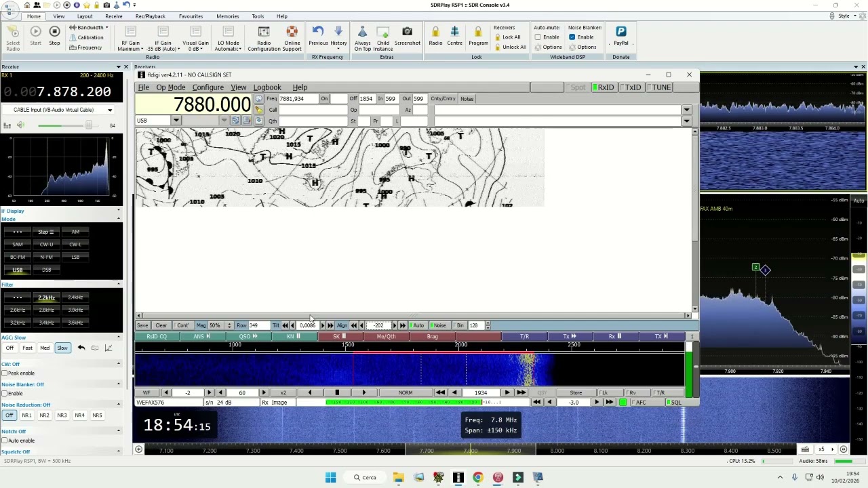
Task: Click the taskbar microphone tray icon
Action: coord(794,477)
